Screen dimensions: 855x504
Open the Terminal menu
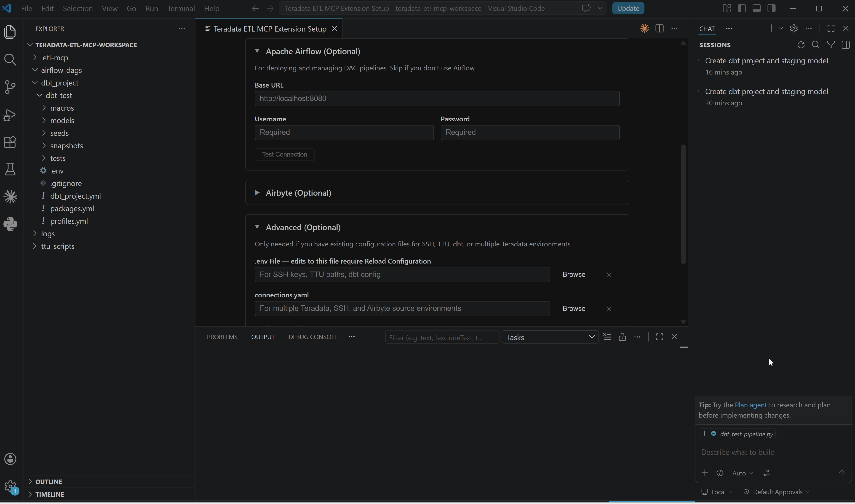click(x=181, y=8)
